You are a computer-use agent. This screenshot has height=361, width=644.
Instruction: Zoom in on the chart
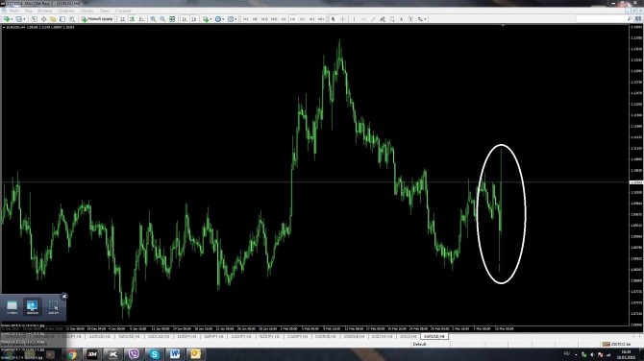153,19
